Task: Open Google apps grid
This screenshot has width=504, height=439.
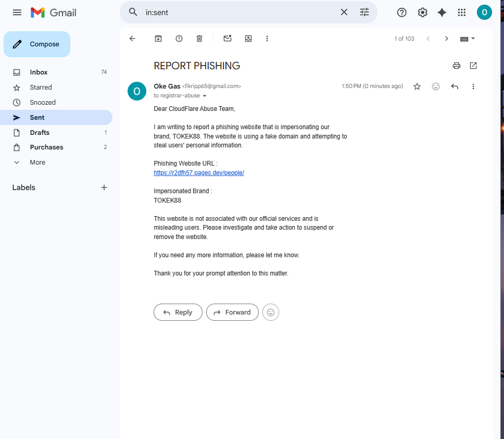Action: tap(462, 12)
